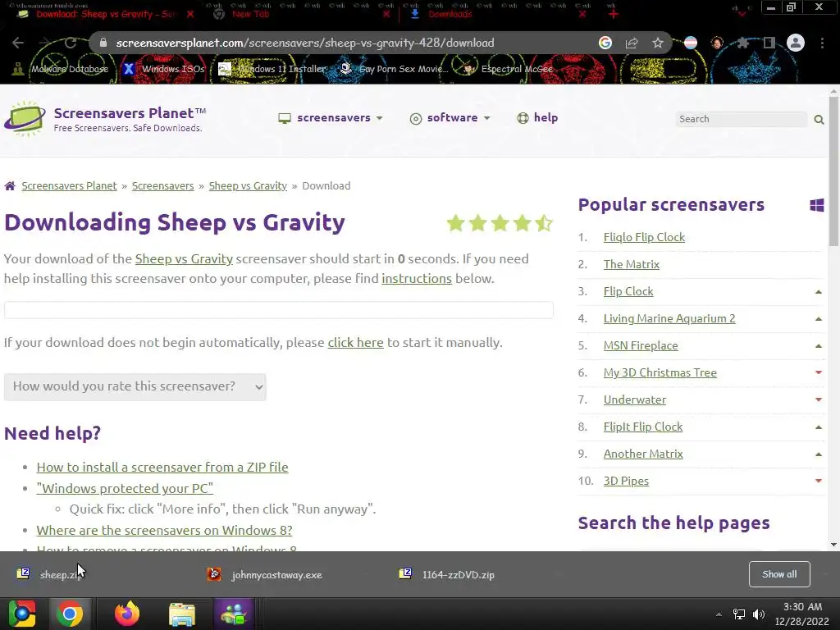Open the 1164-zzDVD.zip download

[x=447, y=574]
